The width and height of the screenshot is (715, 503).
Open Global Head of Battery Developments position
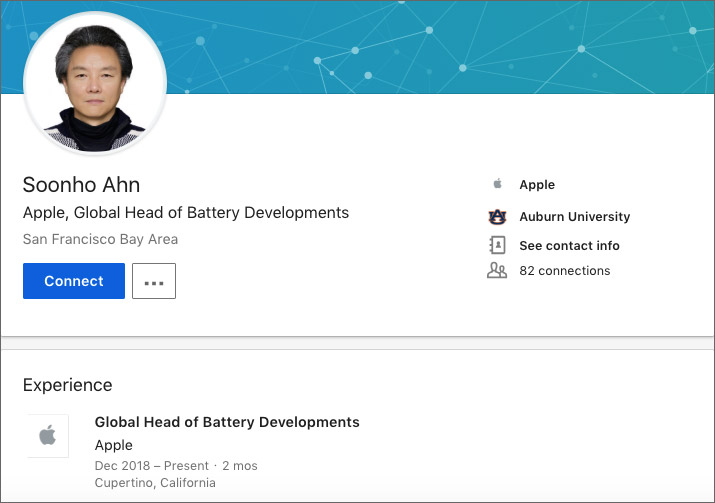227,422
